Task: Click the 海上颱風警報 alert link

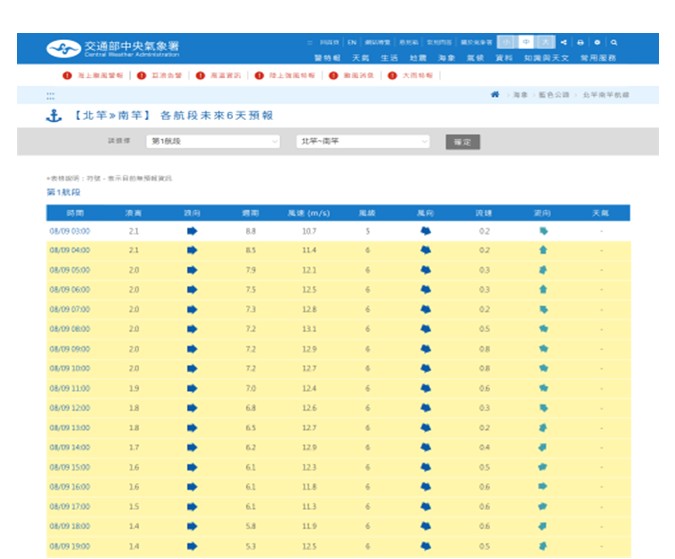Action: tap(100, 75)
